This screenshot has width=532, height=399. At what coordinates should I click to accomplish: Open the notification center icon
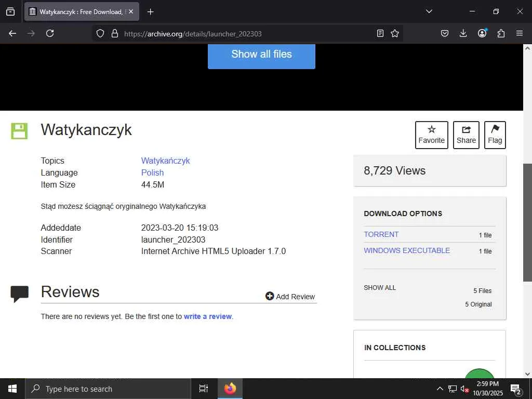coord(516,389)
